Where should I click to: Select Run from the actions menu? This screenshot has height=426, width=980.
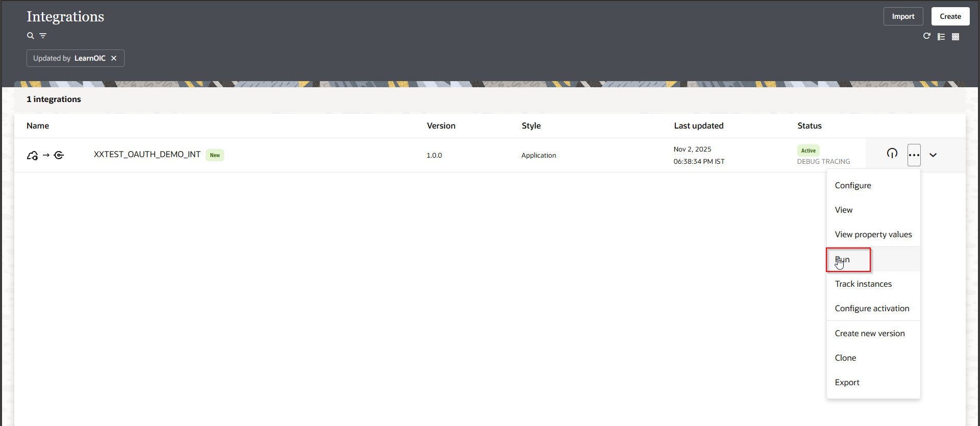tap(843, 260)
